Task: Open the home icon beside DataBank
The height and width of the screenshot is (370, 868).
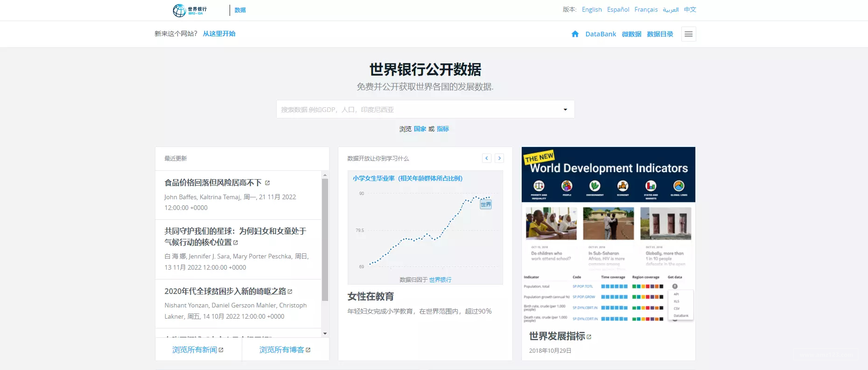Action: (x=575, y=34)
